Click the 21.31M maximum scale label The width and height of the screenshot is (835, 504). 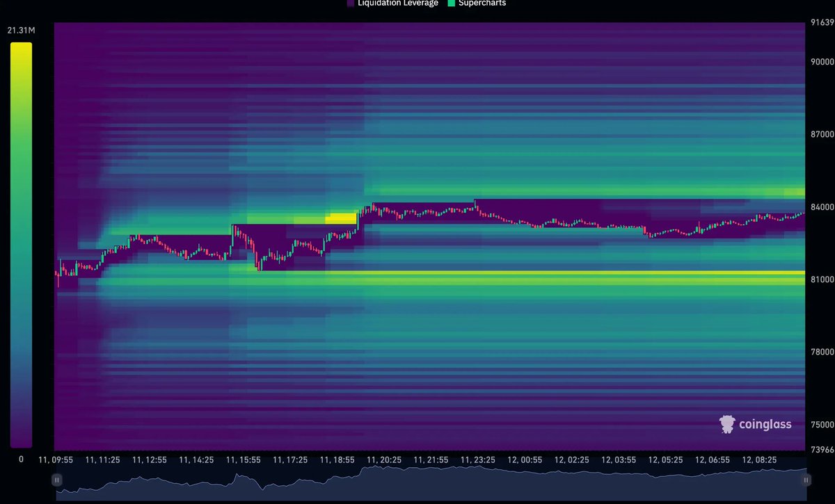point(20,29)
